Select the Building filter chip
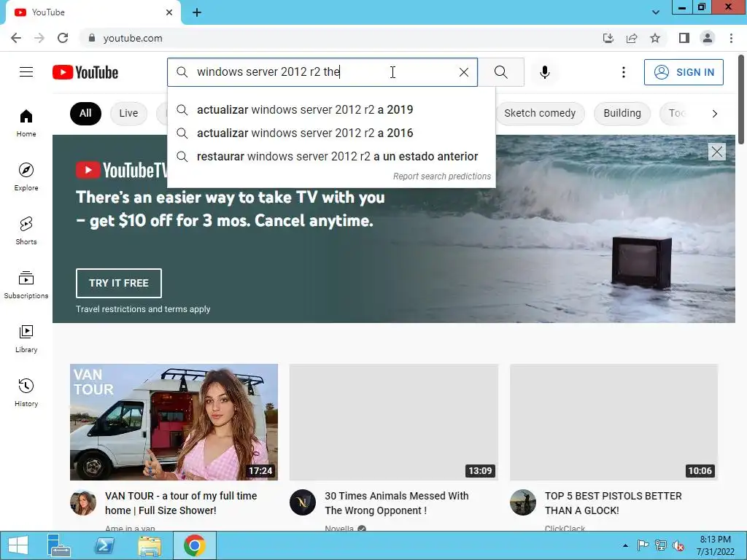Image resolution: width=747 pixels, height=560 pixels. [x=622, y=113]
